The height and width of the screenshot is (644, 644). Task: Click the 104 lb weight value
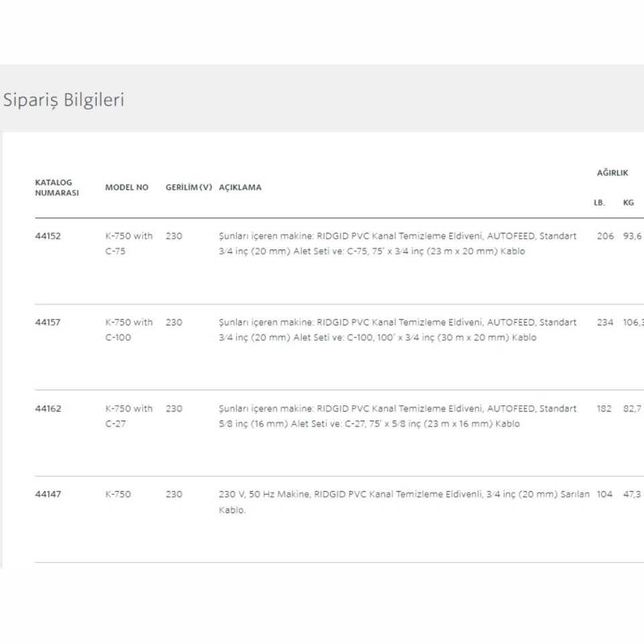(604, 494)
